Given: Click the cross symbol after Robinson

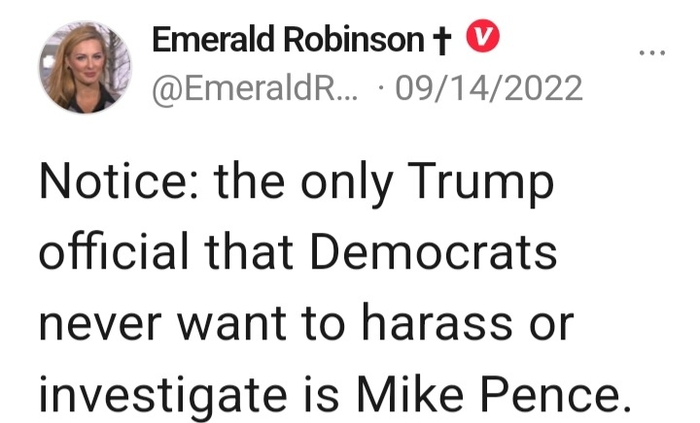Looking at the screenshot, I should coord(444,40).
